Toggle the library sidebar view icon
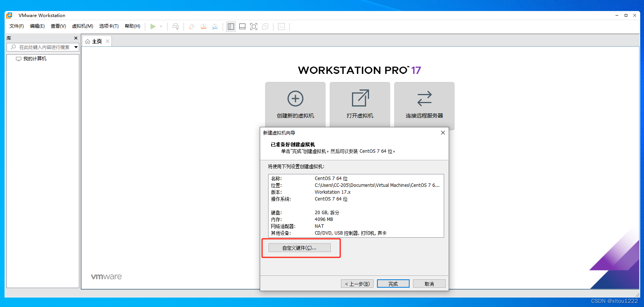644x307 pixels. point(231,27)
